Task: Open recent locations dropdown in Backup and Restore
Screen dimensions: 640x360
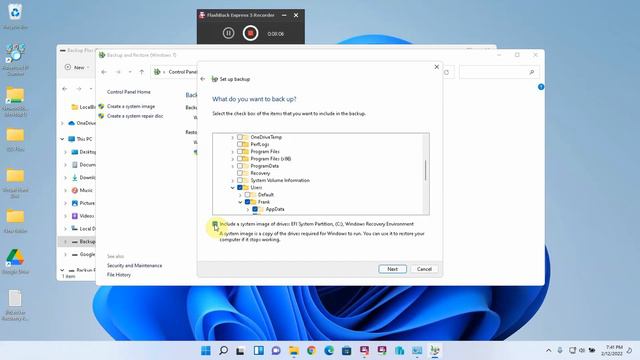Action: point(130,72)
